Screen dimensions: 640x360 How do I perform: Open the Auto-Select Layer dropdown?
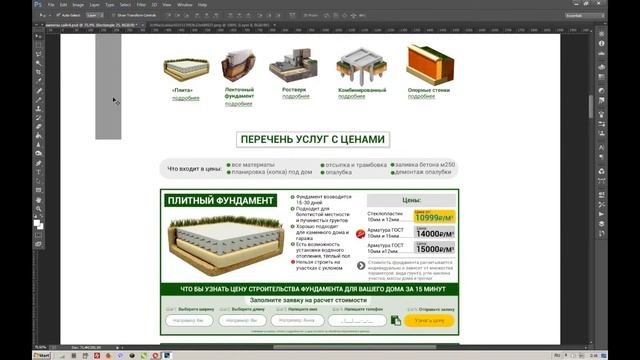95,15
